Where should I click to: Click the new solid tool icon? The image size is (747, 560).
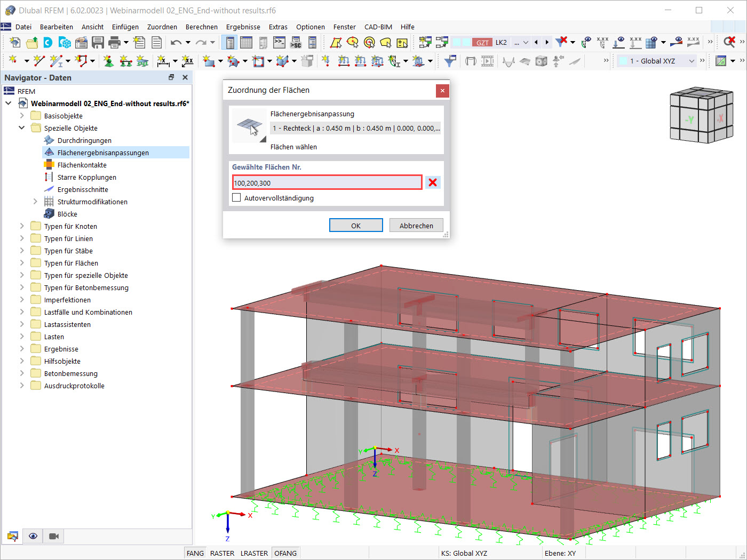[x=283, y=61]
